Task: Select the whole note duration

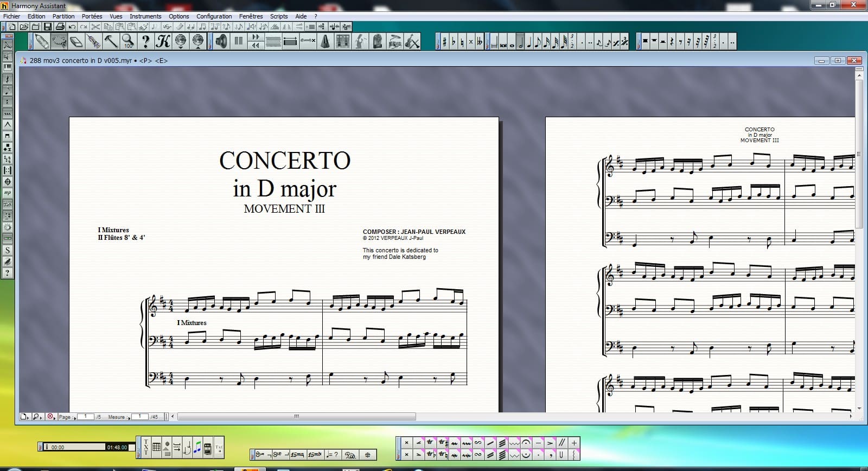Action: click(512, 42)
